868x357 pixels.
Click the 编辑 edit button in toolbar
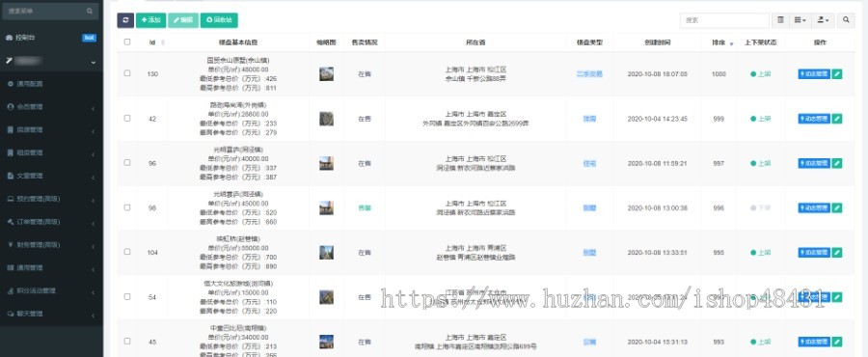pyautogui.click(x=183, y=20)
